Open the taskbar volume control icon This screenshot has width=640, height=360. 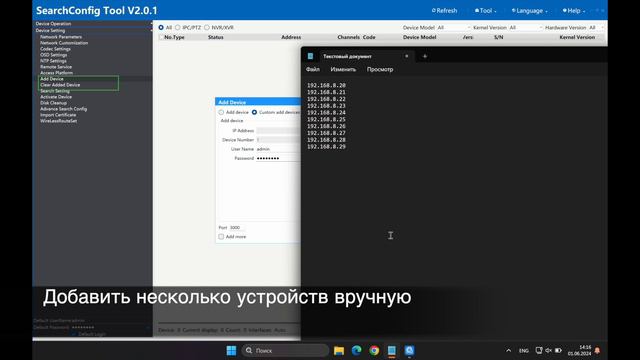point(549,351)
